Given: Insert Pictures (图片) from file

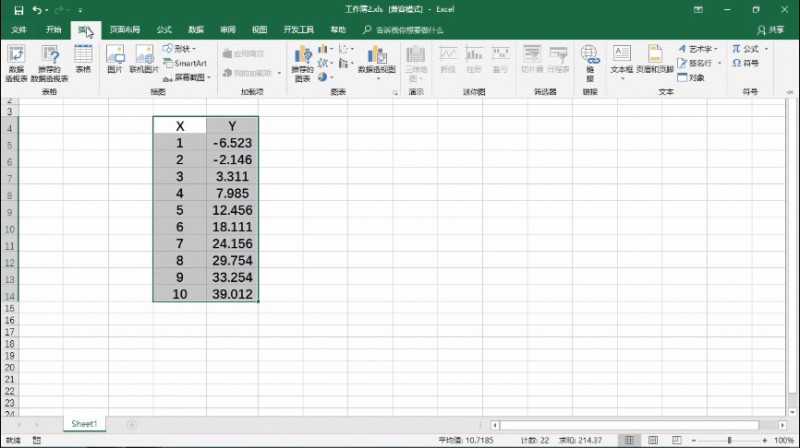Looking at the screenshot, I should point(115,59).
